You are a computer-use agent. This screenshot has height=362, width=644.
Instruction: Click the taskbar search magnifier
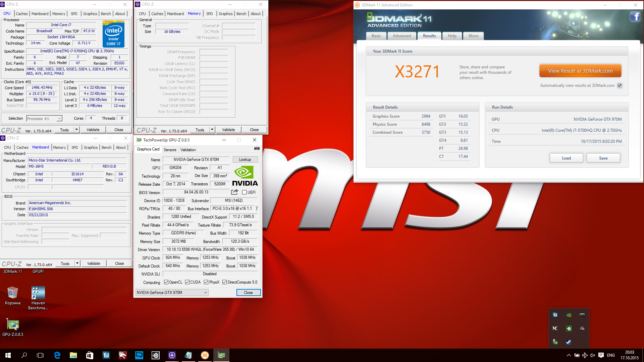pos(24,355)
